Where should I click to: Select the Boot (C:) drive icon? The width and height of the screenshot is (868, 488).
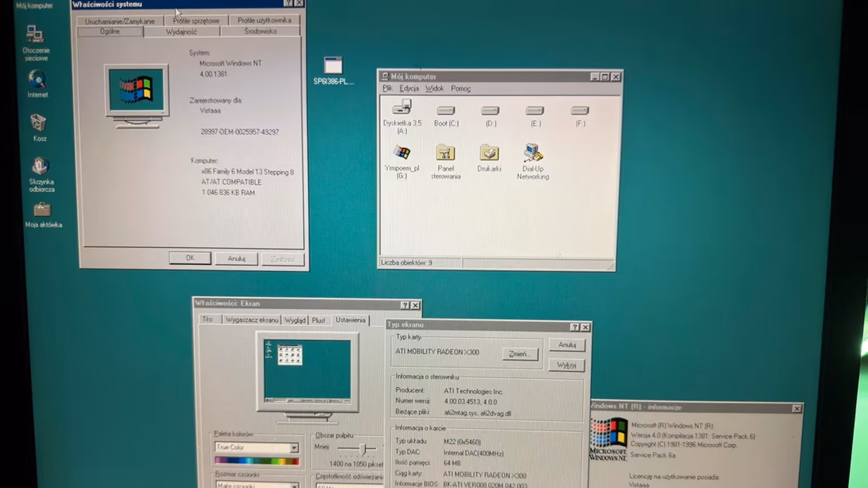tap(446, 116)
